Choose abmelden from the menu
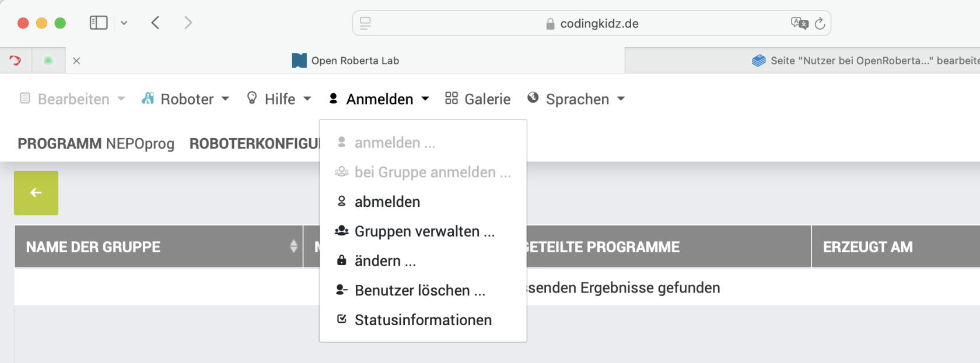The width and height of the screenshot is (980, 363). 423,202
